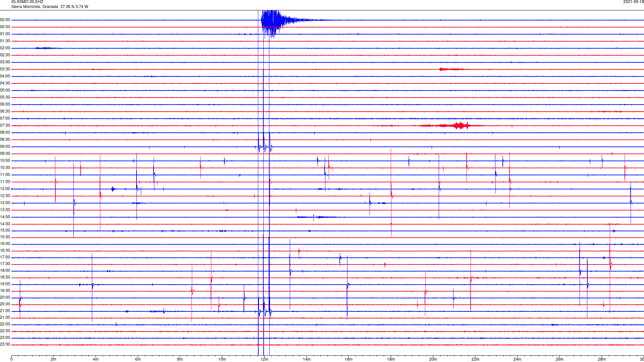
Task: Select the 10:00 trace time label
Action: tap(5, 161)
